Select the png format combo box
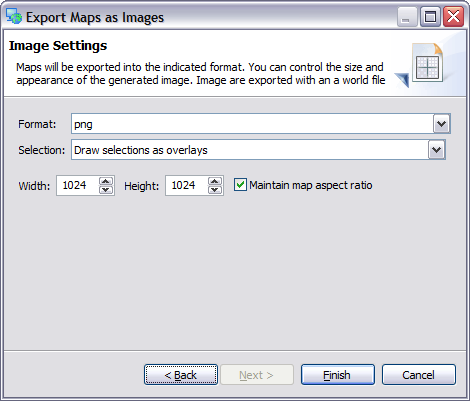This screenshot has height=401, width=470. point(261,124)
